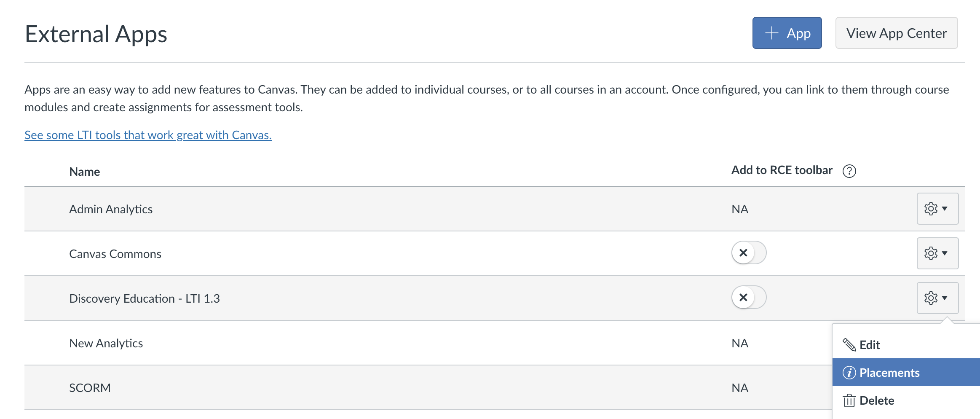
Task: Expand the SCORM row settings dropdown
Action: point(937,387)
